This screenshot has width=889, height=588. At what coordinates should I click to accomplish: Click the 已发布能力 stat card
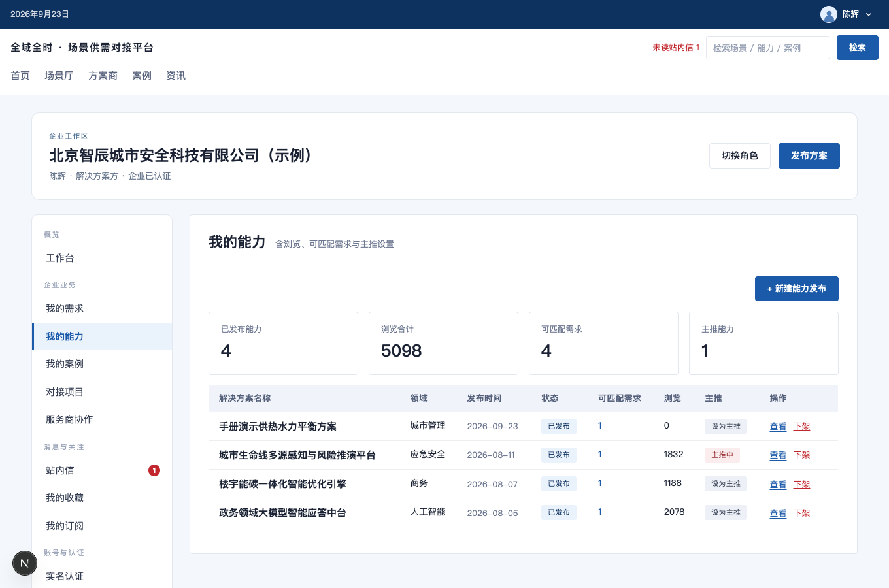point(283,343)
